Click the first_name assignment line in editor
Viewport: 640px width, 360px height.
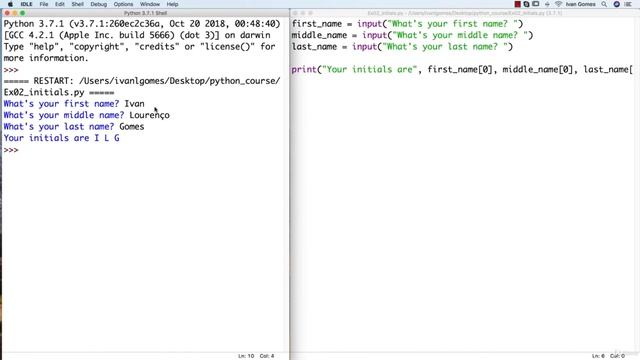click(407, 24)
